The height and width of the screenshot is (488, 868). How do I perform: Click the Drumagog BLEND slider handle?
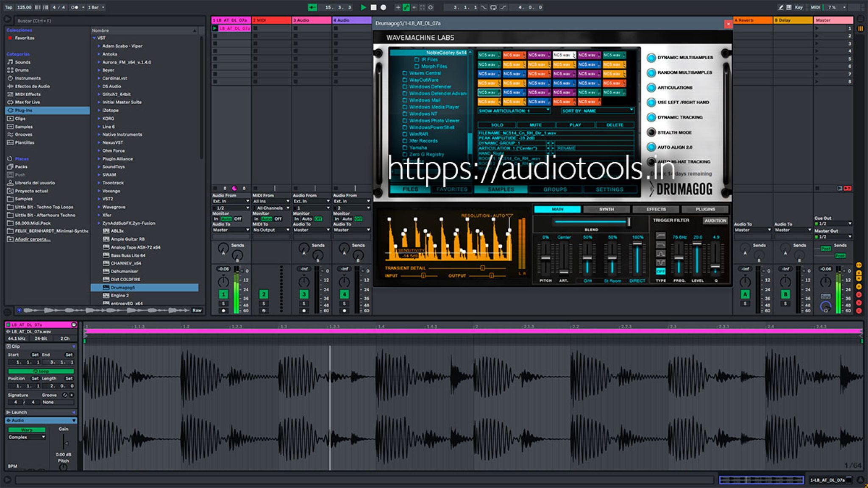pyautogui.click(x=629, y=222)
